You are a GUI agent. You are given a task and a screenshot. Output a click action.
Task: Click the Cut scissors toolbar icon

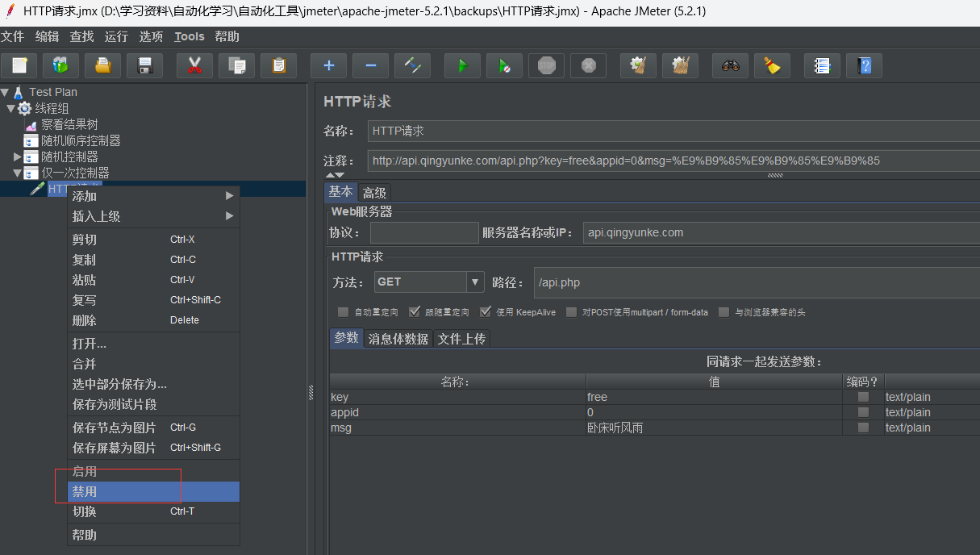point(194,65)
